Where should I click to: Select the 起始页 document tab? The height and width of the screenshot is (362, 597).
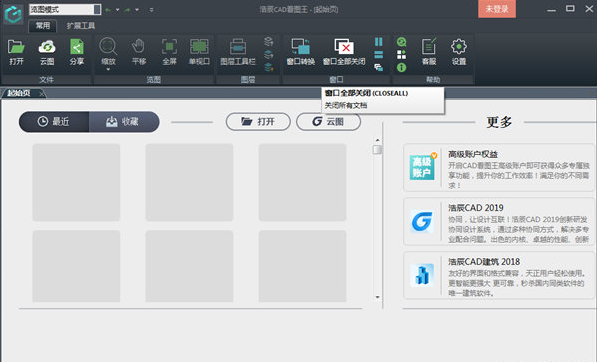18,93
